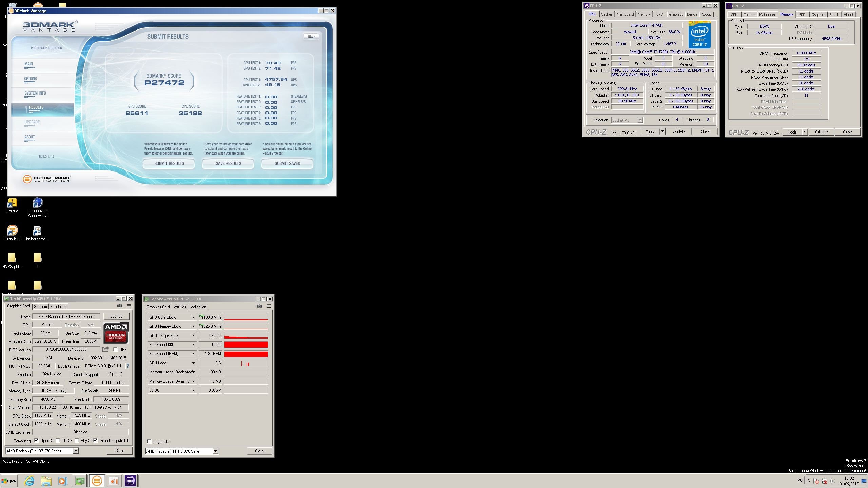Screen dimensions: 868x488
Task: Click Fan Speed (RPM) sensor graph
Action: click(x=246, y=354)
